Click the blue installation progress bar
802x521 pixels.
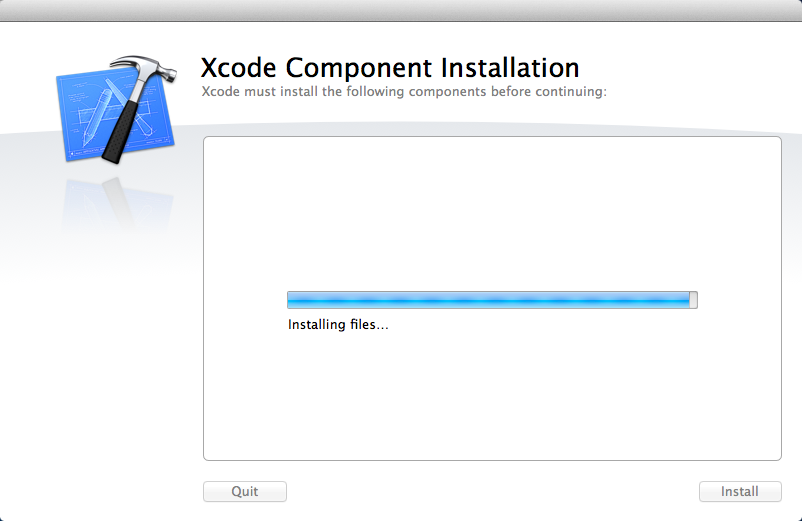pos(488,300)
